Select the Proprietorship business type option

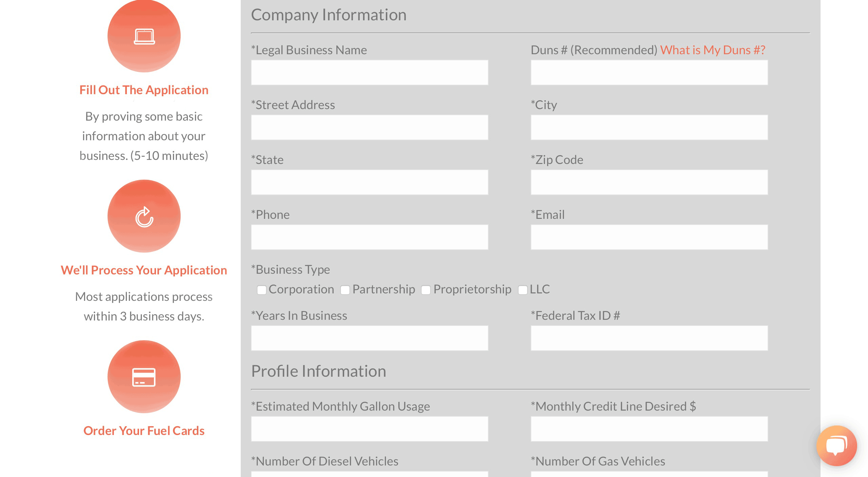(425, 289)
